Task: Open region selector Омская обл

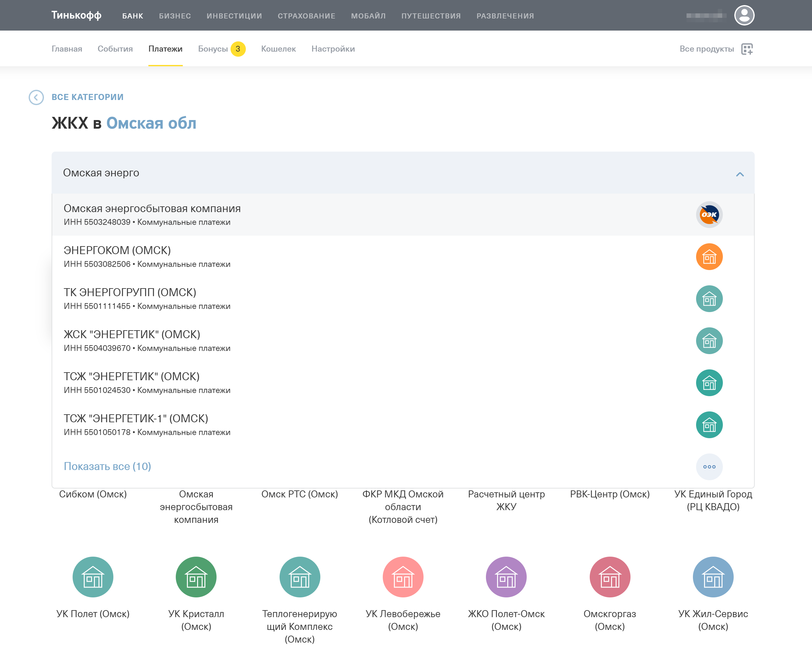Action: point(151,123)
